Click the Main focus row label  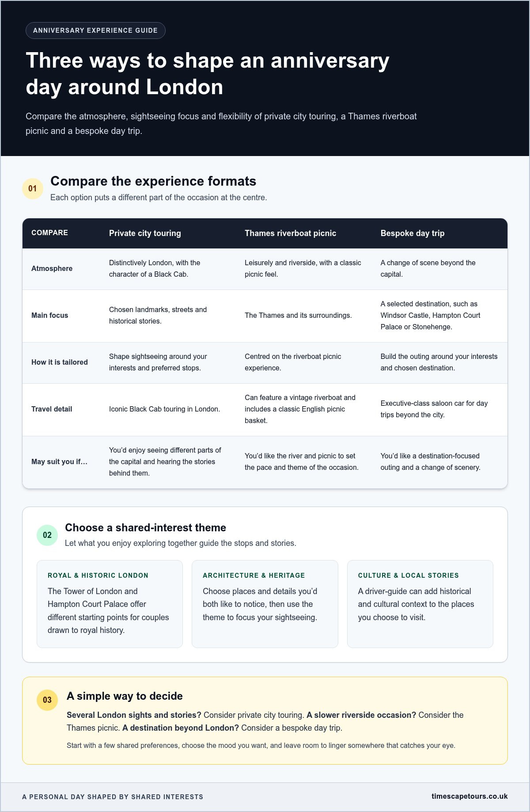point(49,315)
